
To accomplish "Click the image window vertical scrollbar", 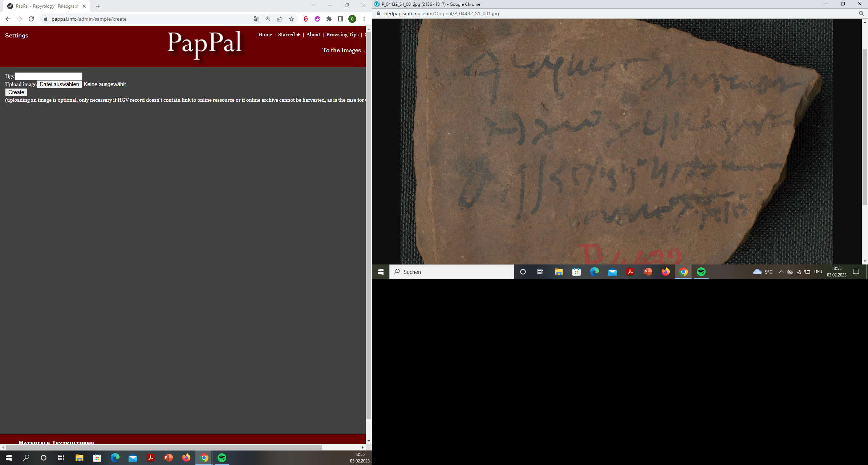I will (x=865, y=127).
